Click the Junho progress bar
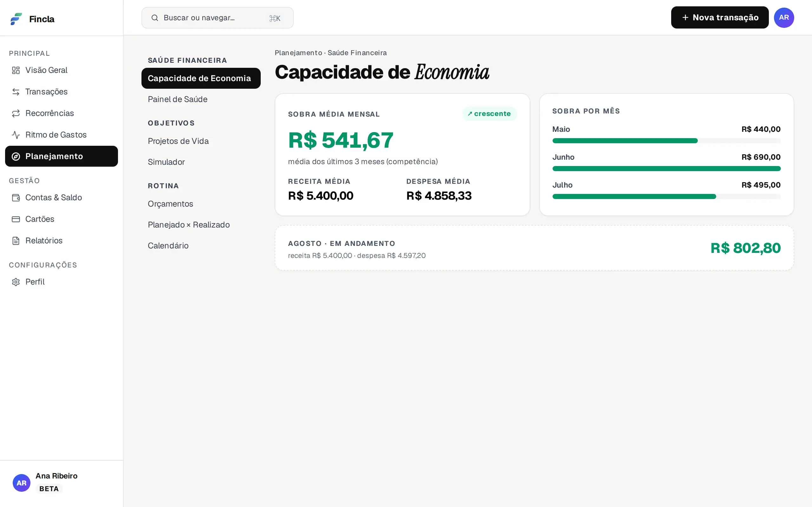This screenshot has height=507, width=812. (666, 169)
